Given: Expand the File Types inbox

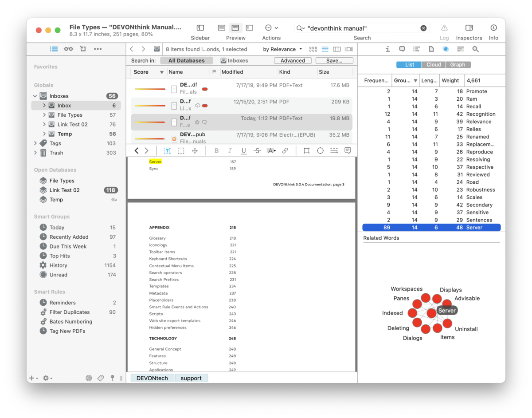Looking at the screenshot, I should (x=44, y=115).
